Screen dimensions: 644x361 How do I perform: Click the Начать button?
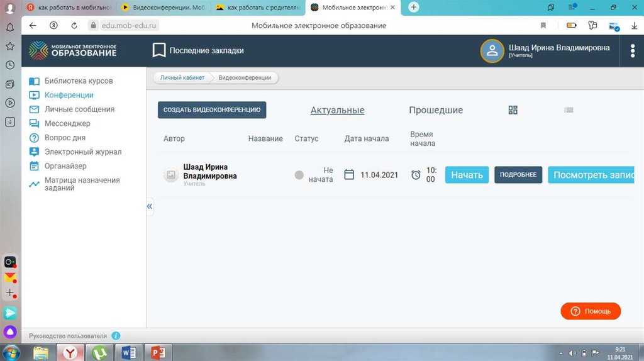pyautogui.click(x=467, y=175)
